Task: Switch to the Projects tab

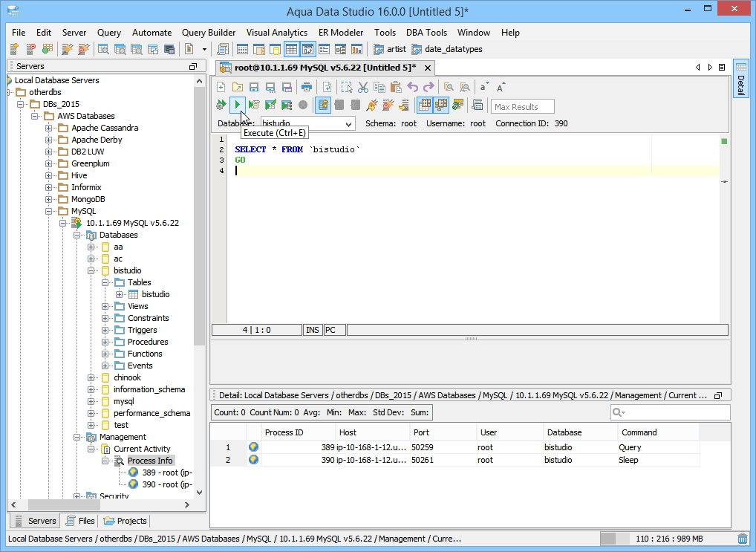Action: tap(126, 521)
